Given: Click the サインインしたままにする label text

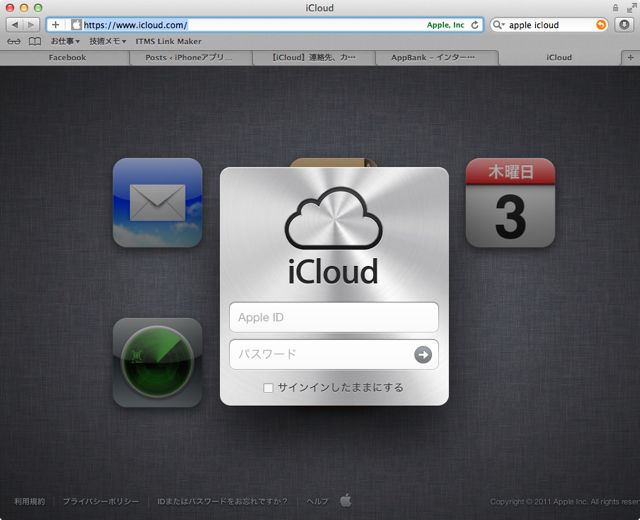Looking at the screenshot, I should coord(341,388).
